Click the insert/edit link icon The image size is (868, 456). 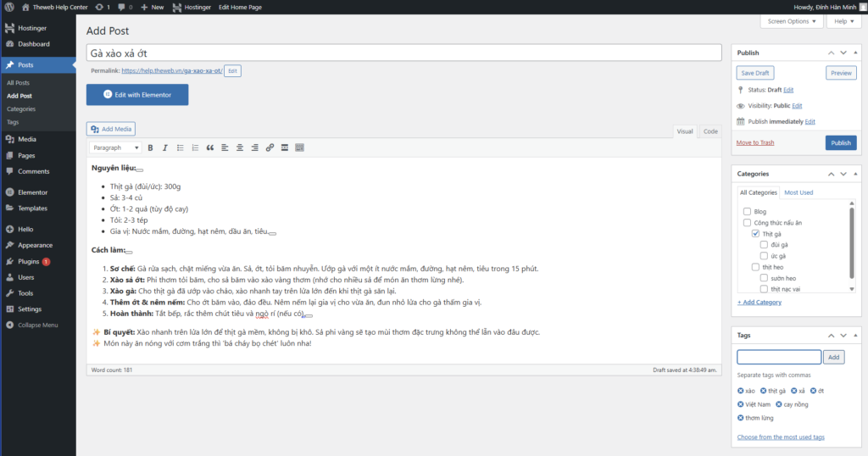coord(270,147)
